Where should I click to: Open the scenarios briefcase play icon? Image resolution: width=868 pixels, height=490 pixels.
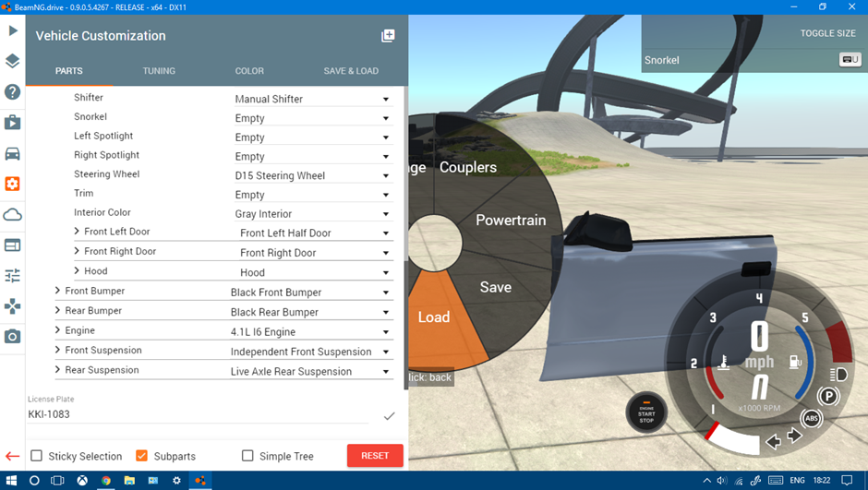coord(13,122)
